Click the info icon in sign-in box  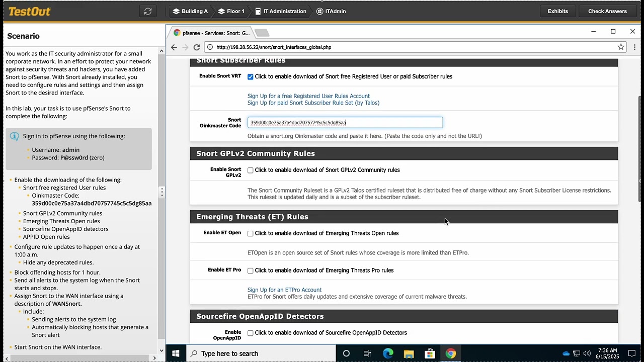click(x=15, y=136)
